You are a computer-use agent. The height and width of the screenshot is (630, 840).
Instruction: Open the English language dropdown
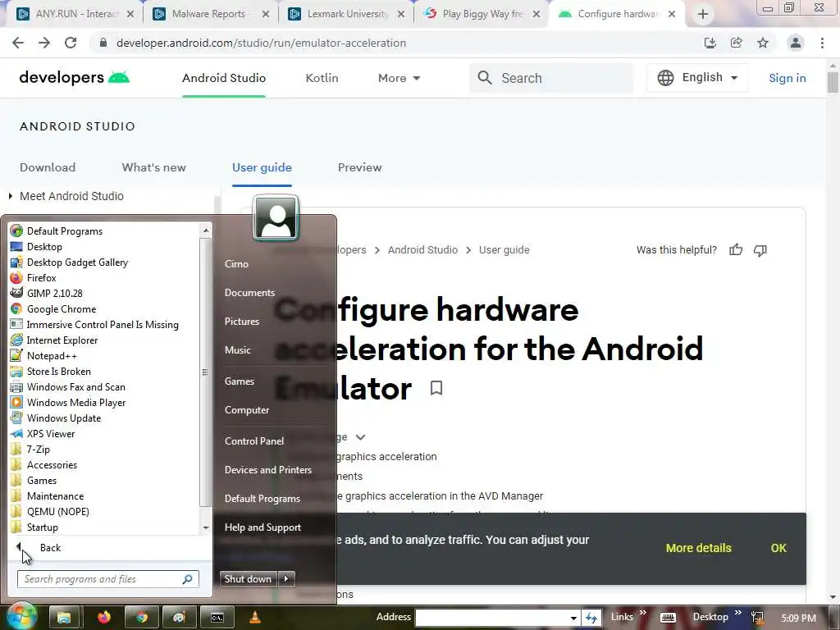tap(697, 78)
